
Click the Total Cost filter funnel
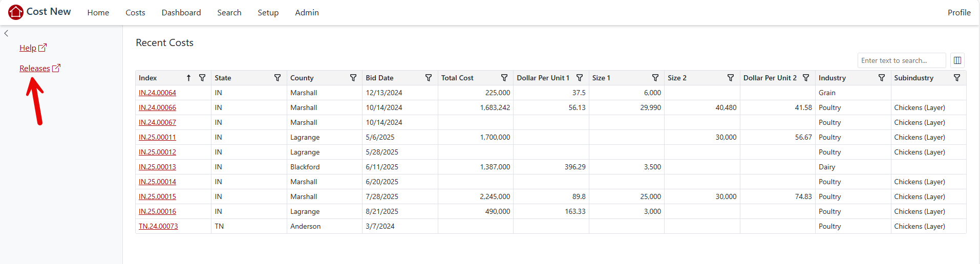pyautogui.click(x=504, y=78)
